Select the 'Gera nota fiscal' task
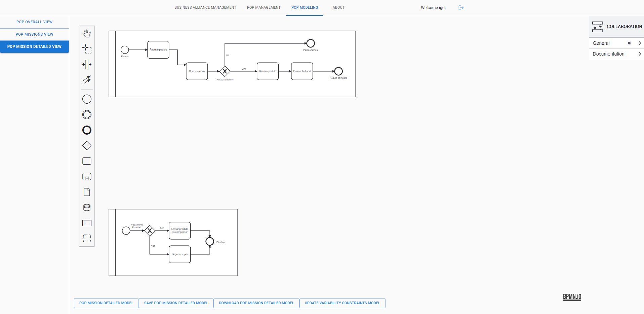This screenshot has height=314, width=644. [302, 71]
